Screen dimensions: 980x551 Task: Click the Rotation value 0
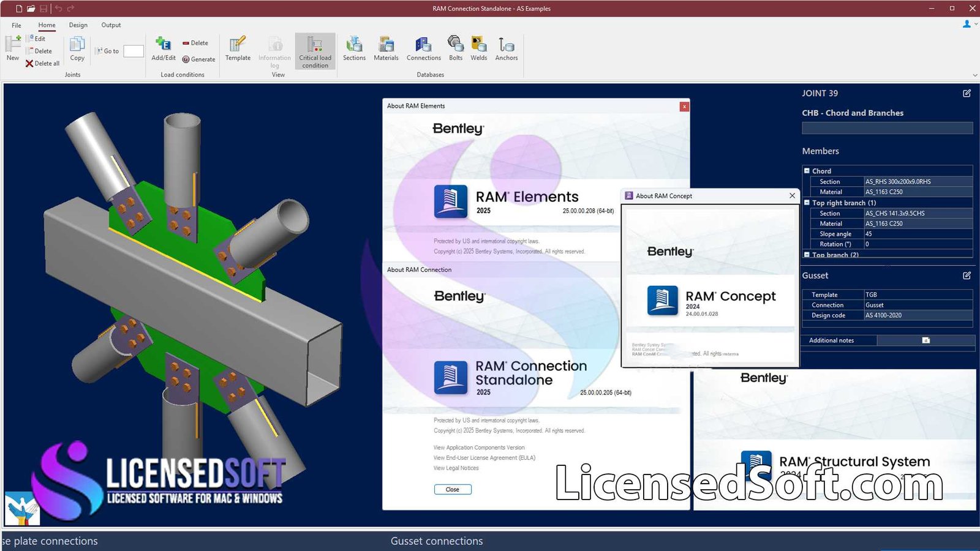coord(918,244)
